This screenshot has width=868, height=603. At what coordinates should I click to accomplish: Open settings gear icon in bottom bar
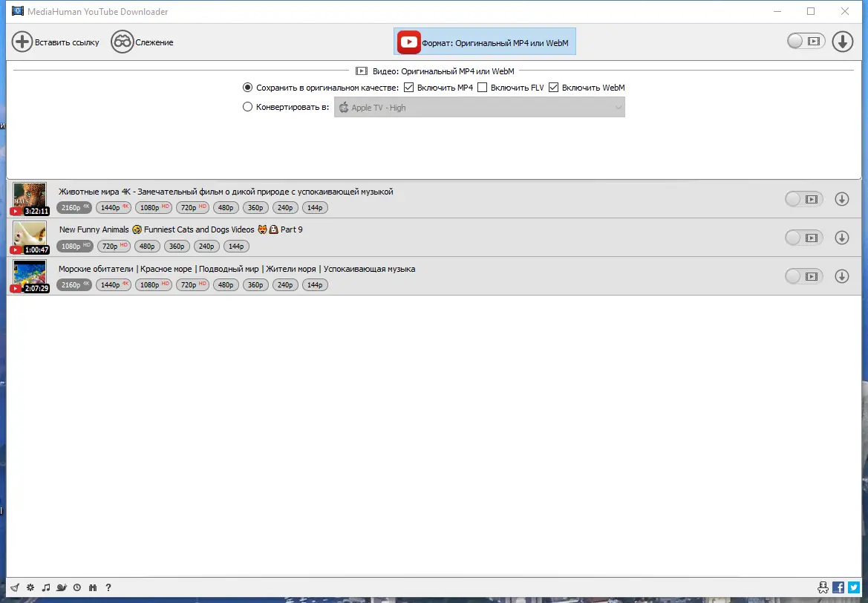(30, 587)
